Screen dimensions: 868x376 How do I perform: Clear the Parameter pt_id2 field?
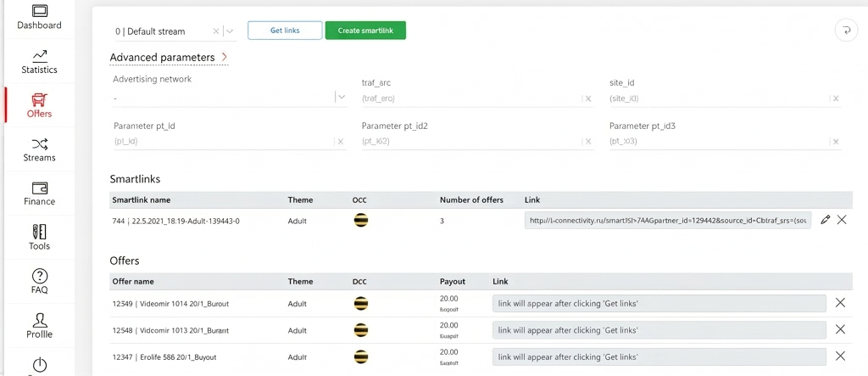click(588, 142)
